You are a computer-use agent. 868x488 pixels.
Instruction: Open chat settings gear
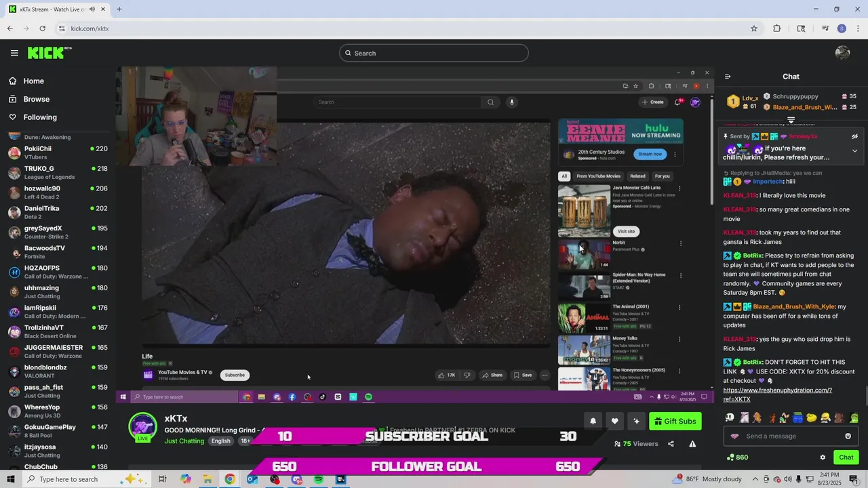pos(823,457)
